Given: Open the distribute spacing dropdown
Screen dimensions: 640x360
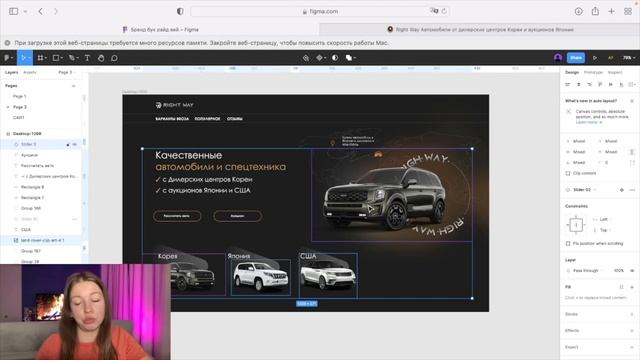Looking at the screenshot, I should (x=632, y=84).
